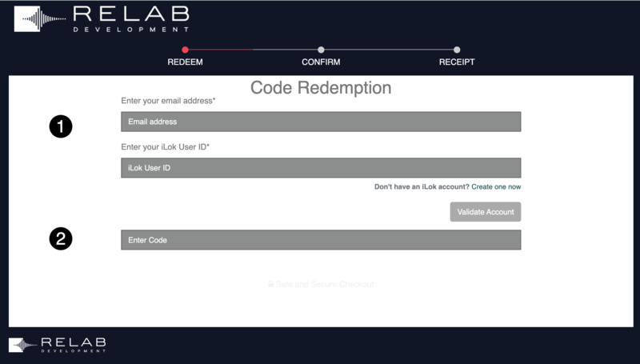
Task: Click the Code Redemption heading
Action: click(x=321, y=87)
